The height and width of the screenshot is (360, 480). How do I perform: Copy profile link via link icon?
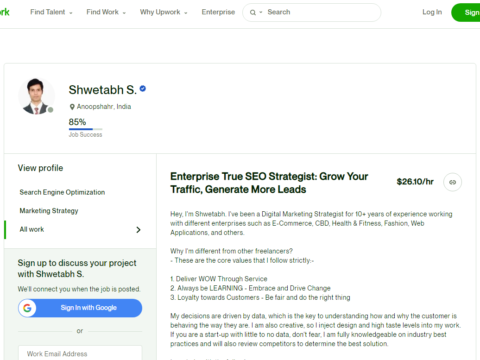point(452,182)
